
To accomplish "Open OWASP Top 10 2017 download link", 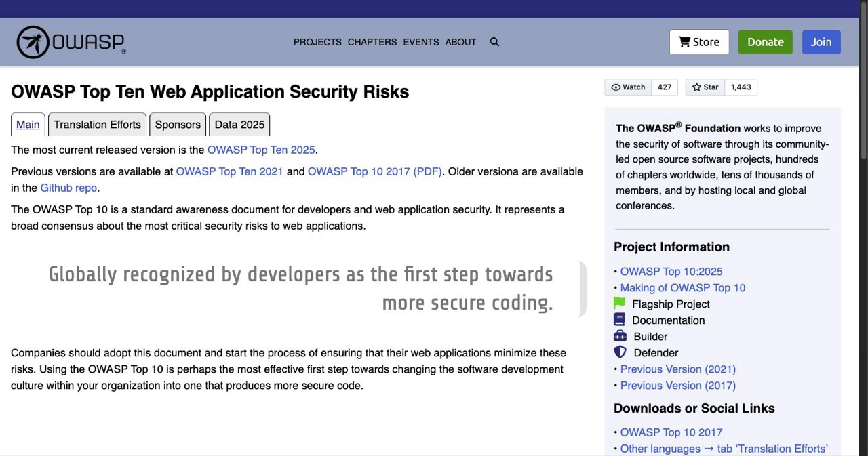I will (x=671, y=432).
